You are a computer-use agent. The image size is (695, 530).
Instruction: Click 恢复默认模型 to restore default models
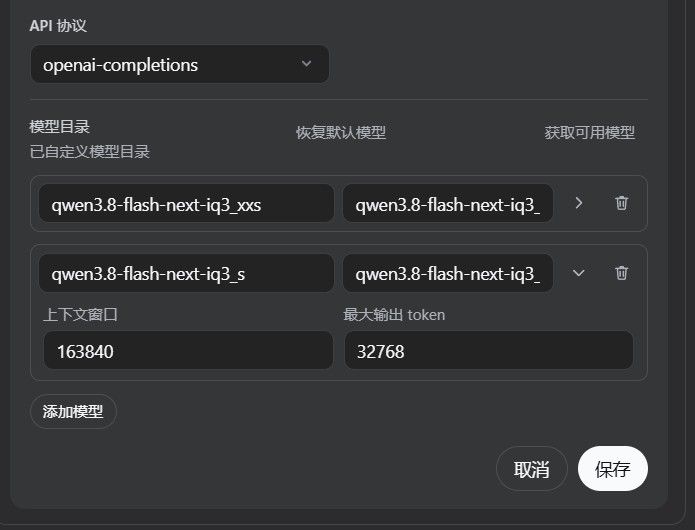(x=341, y=132)
